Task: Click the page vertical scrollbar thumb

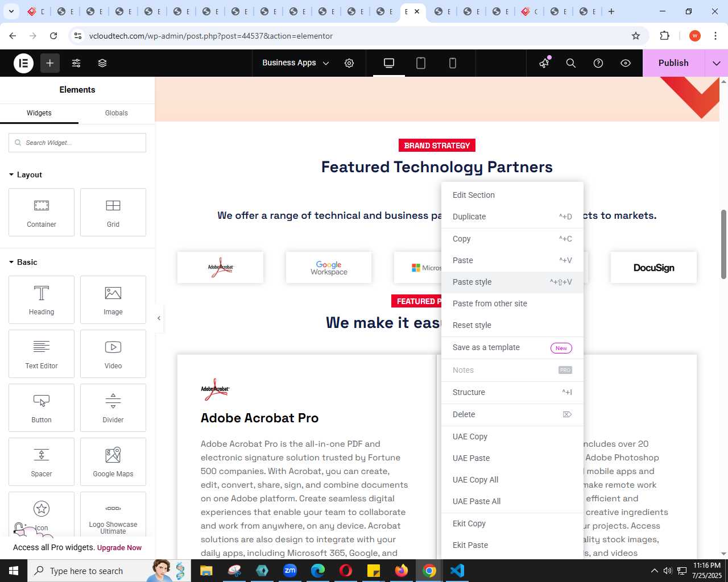Action: click(x=723, y=244)
